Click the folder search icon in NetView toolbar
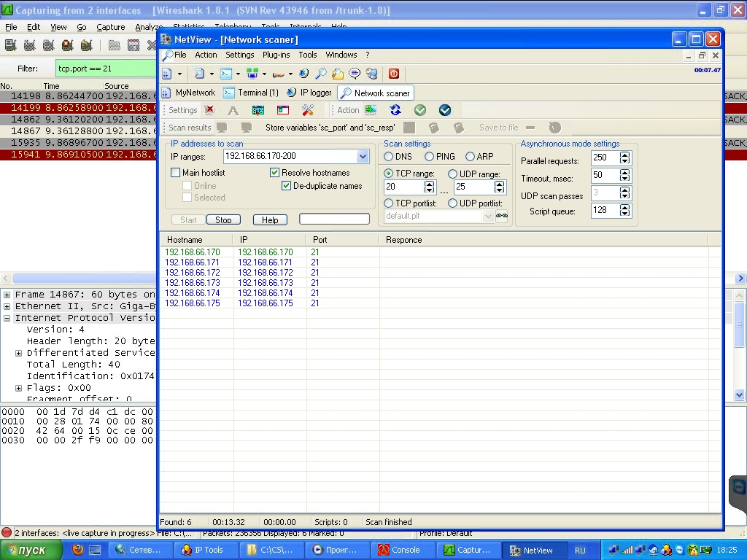 click(x=338, y=74)
